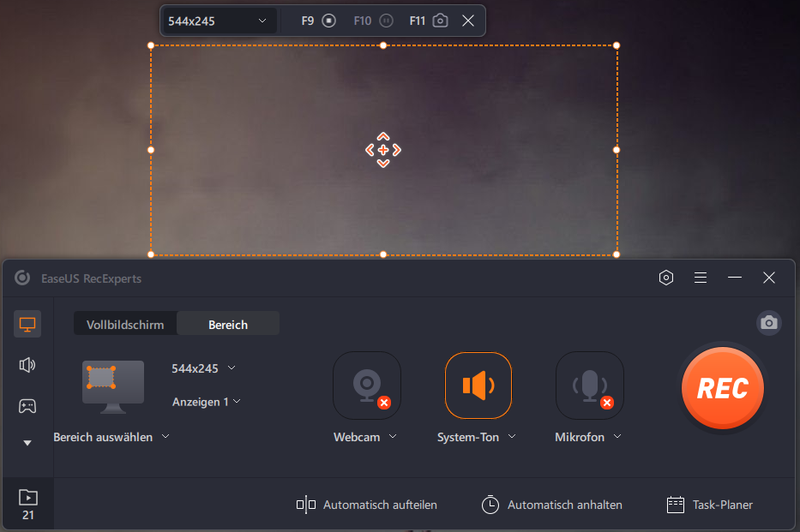
Task: Open the 544x245 size dropdown in floating toolbar
Action: coord(219,21)
